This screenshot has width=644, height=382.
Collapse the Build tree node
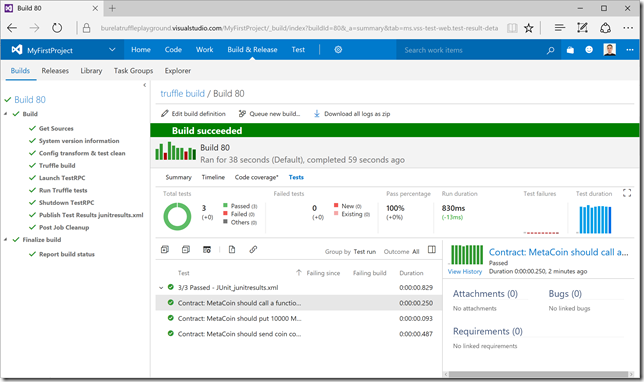click(x=6, y=114)
